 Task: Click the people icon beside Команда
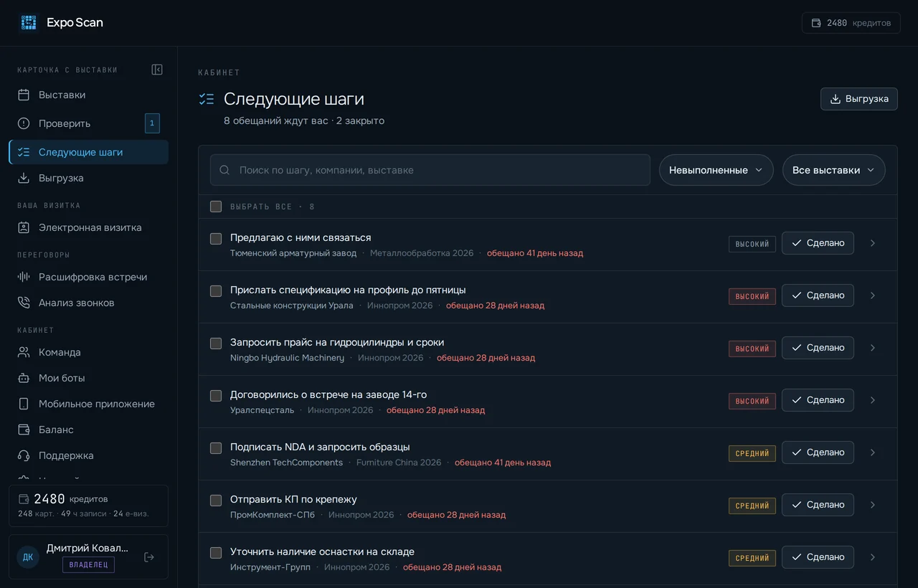point(24,352)
